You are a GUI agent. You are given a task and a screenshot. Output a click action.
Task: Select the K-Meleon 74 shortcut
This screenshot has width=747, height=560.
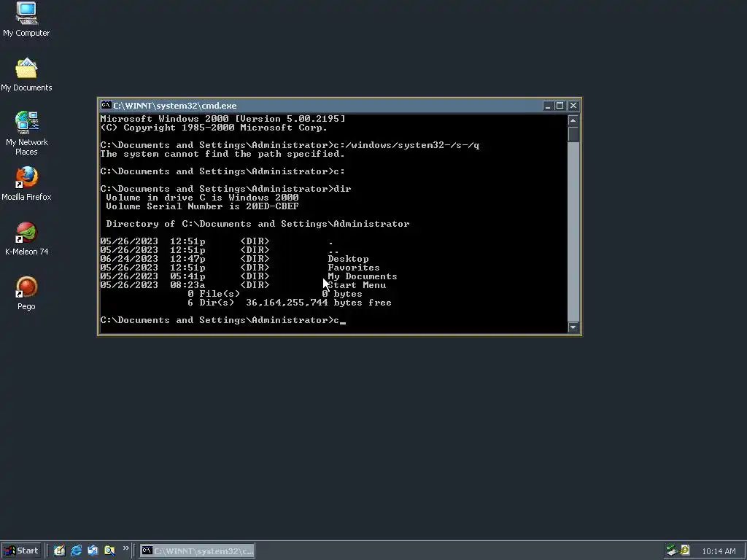coord(26,238)
